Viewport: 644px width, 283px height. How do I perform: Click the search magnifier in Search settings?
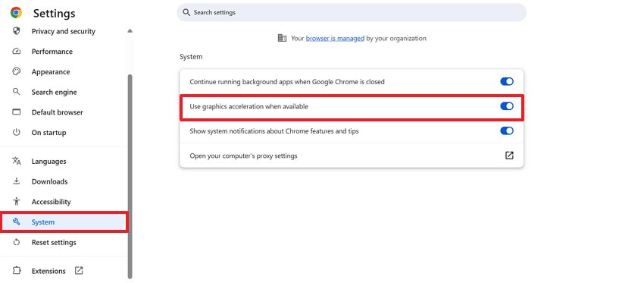(x=186, y=12)
